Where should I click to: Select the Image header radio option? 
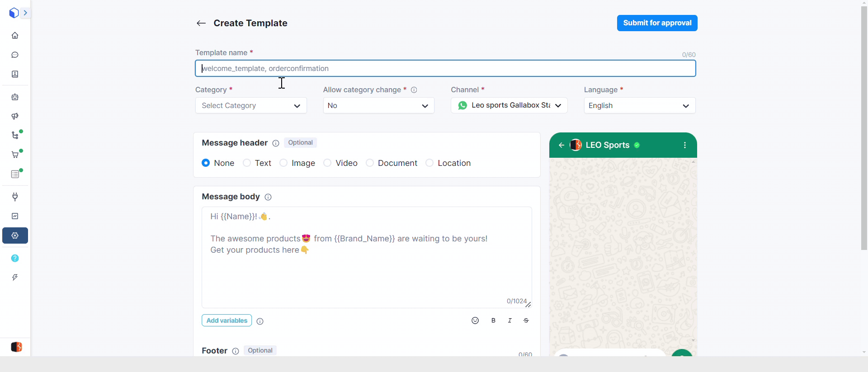[x=283, y=163]
